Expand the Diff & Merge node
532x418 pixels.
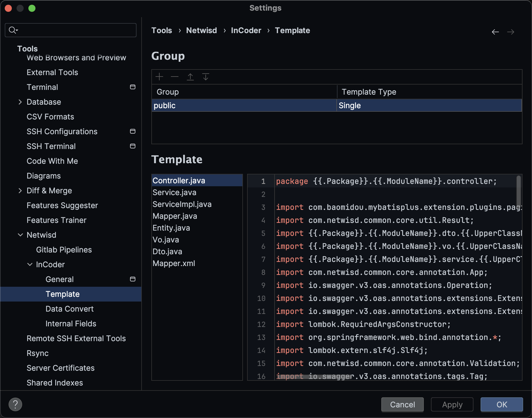(20, 191)
